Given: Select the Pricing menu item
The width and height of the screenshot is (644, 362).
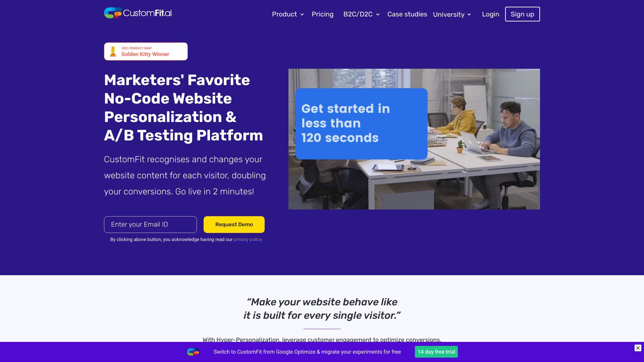Looking at the screenshot, I should [x=322, y=14].
